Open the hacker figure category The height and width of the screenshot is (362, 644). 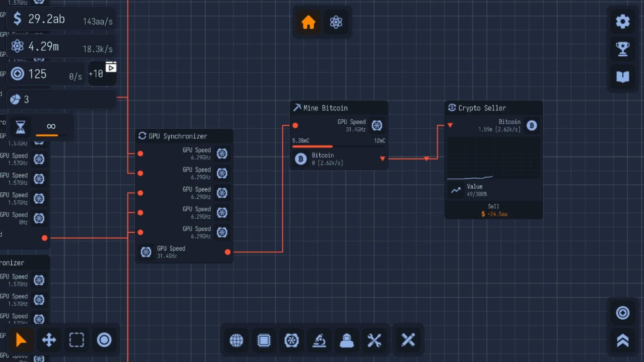click(346, 340)
